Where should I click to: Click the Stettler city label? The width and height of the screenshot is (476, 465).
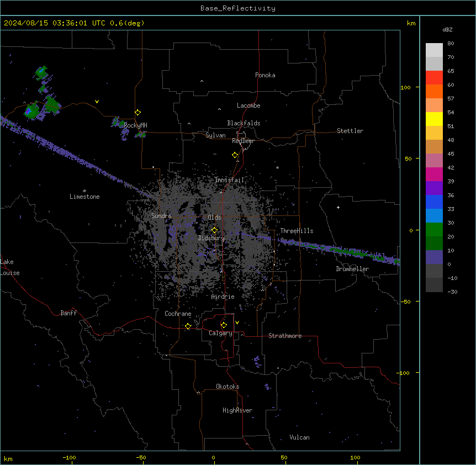click(x=350, y=131)
